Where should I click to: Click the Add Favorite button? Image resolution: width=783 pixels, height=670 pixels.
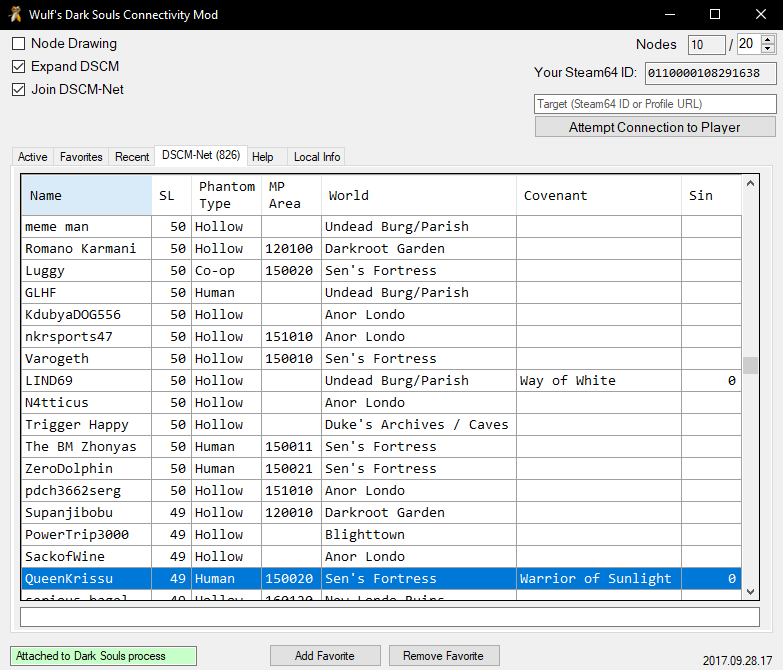click(x=325, y=656)
